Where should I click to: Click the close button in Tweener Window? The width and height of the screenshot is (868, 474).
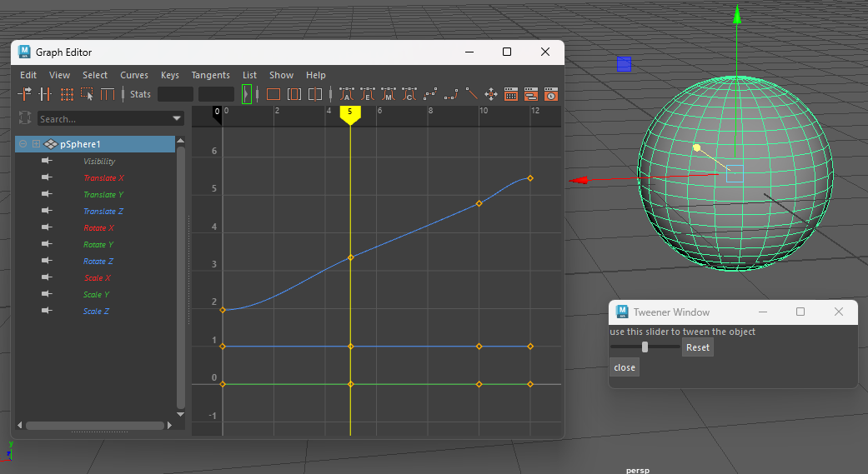[625, 367]
